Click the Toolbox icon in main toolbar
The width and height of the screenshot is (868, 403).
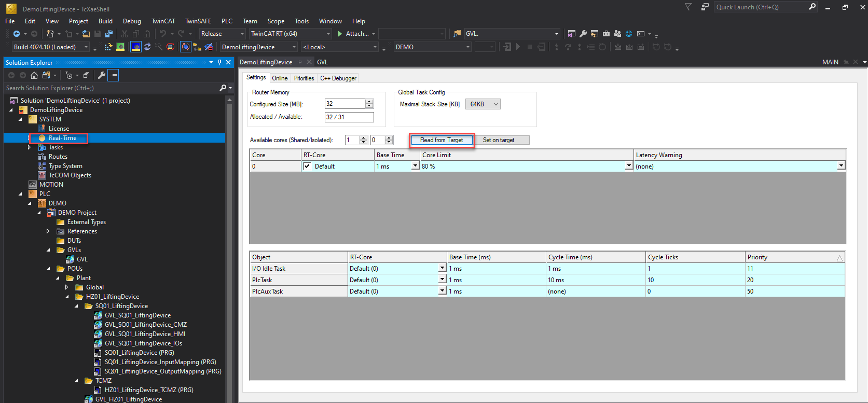pyautogui.click(x=606, y=34)
